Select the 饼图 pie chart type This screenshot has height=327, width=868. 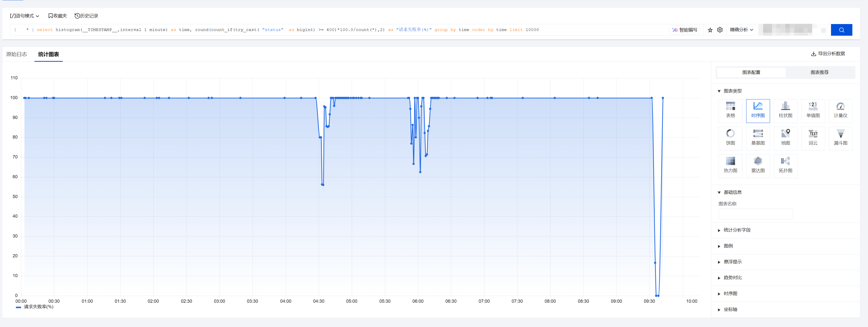(730, 138)
